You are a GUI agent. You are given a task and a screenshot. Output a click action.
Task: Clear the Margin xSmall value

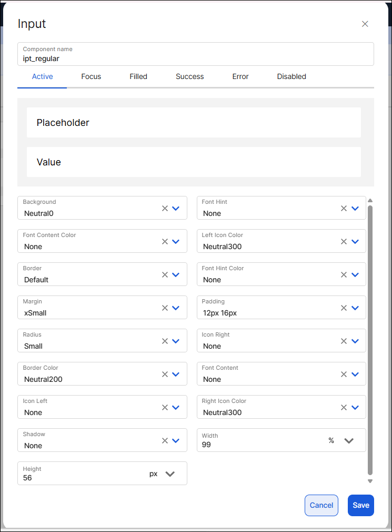coord(165,308)
